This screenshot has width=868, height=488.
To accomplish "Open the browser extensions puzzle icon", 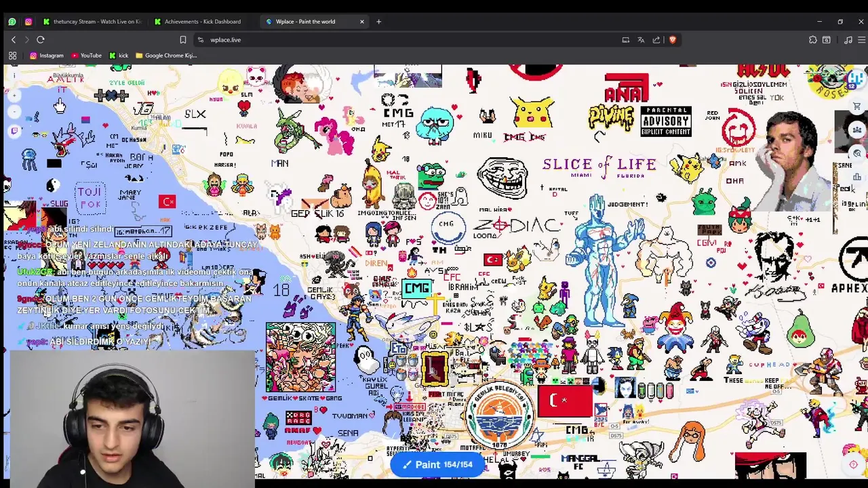I will [x=812, y=39].
